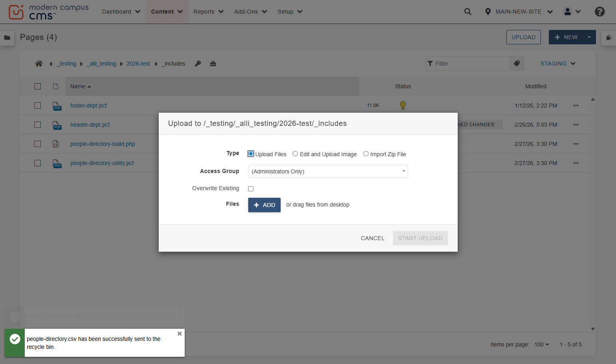This screenshot has height=364, width=616.
Task: Check the select-all files checkbox
Action: 38,86
